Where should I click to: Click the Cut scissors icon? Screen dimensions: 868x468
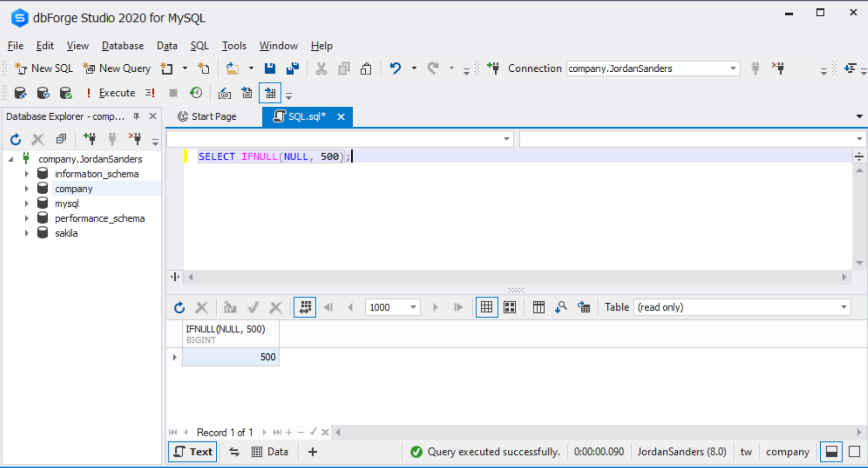point(321,68)
